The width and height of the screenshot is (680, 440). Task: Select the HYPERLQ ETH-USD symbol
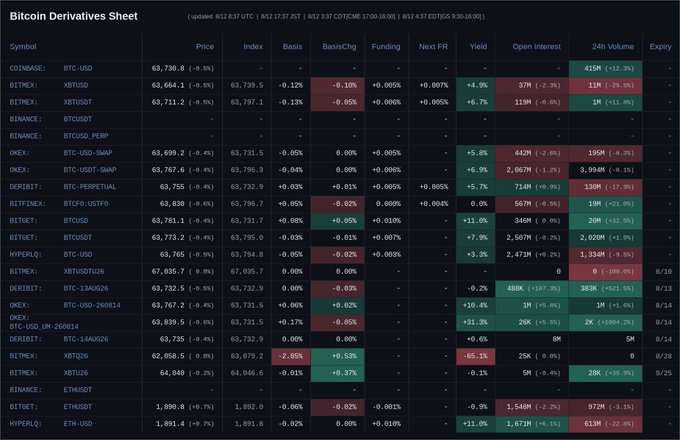tap(78, 424)
